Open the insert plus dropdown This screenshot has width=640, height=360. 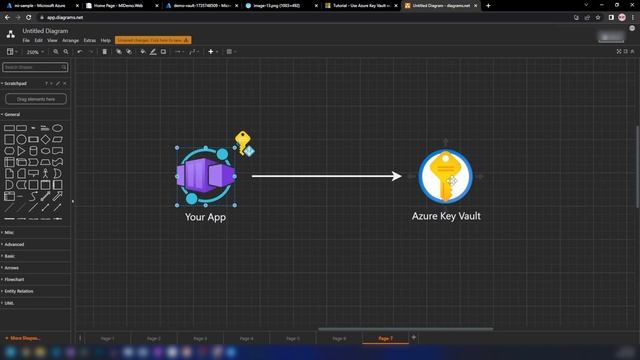213,52
